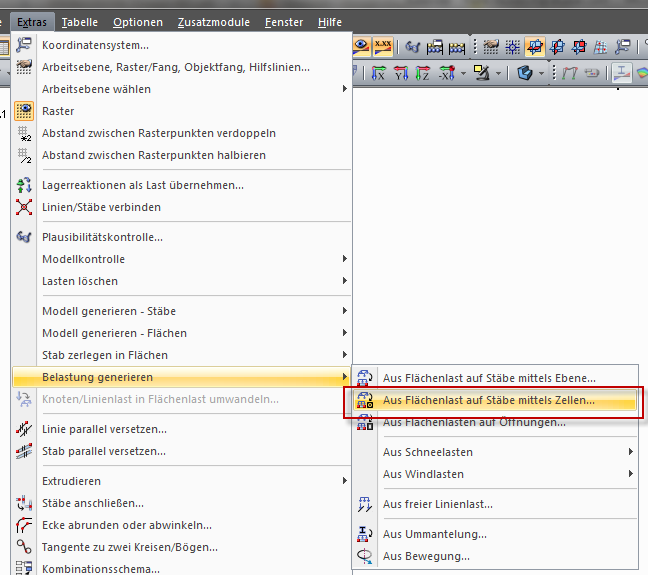Click abacus calculate icon with window
The height and width of the screenshot is (575, 648).
(x=434, y=47)
